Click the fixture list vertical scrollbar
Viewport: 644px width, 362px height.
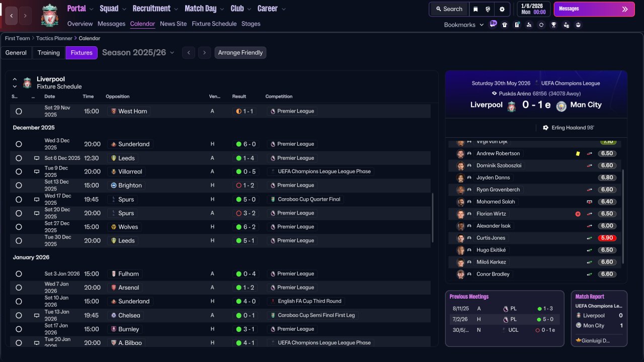(x=433, y=217)
